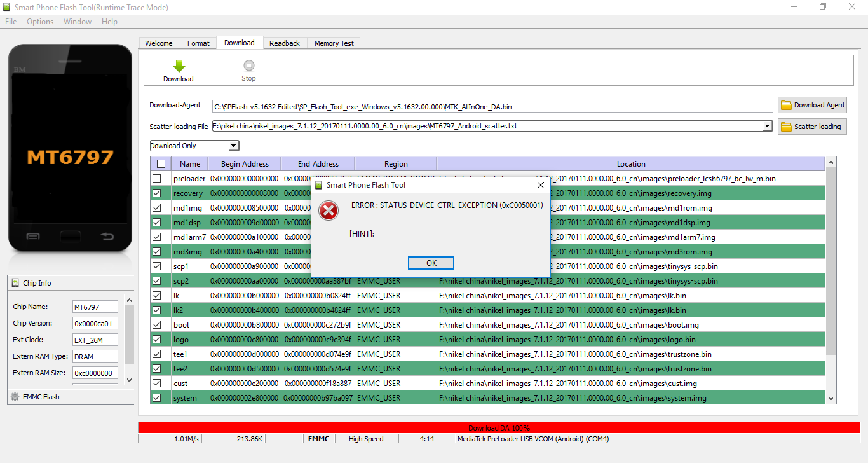Viewport: 868px width, 463px height.
Task: Switch to the Readback tab
Action: pos(284,43)
